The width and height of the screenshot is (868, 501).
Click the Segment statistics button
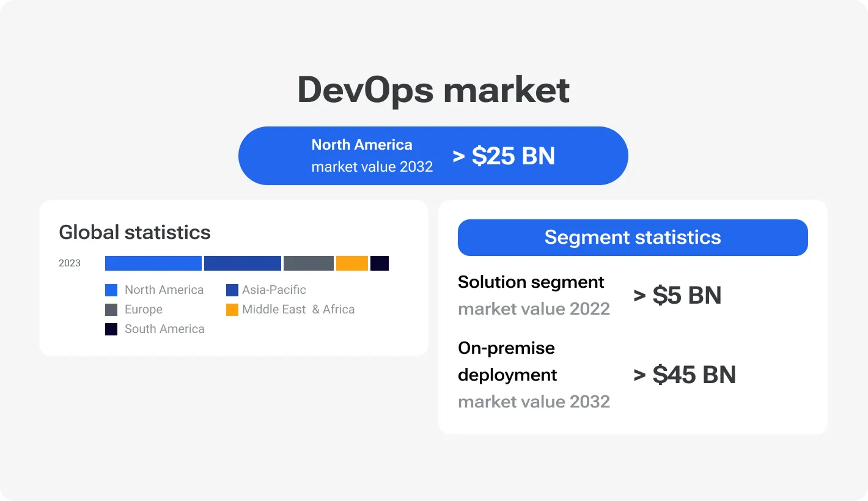tap(633, 237)
